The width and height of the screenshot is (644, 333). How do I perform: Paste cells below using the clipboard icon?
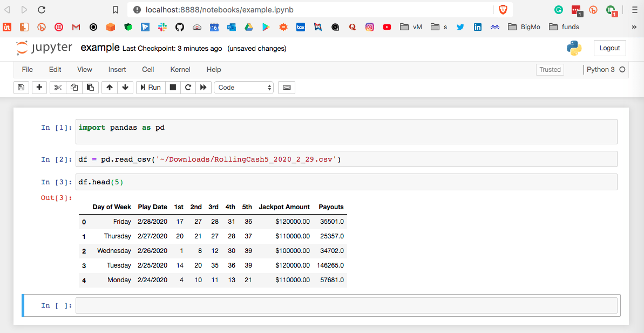tap(90, 88)
